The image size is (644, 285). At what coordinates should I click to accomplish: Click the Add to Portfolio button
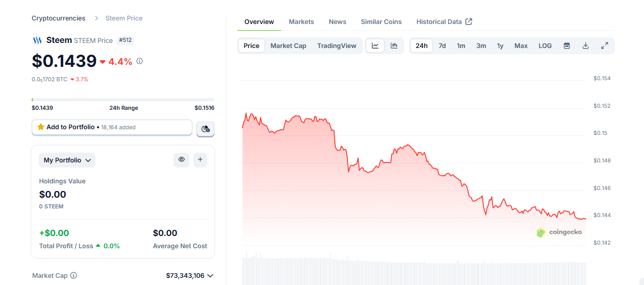[x=112, y=127]
